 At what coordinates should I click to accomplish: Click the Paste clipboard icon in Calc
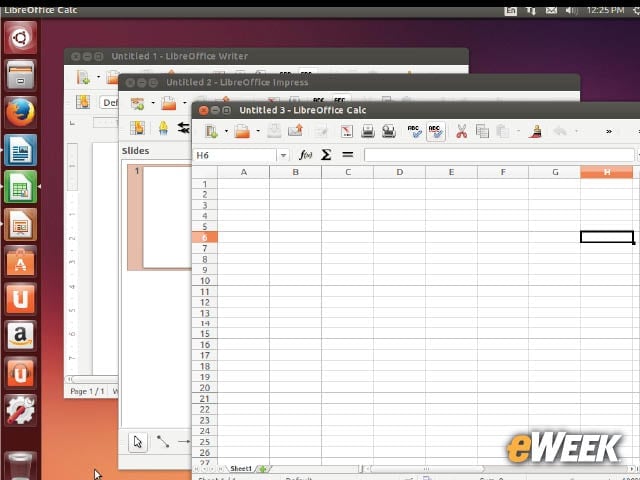(503, 131)
